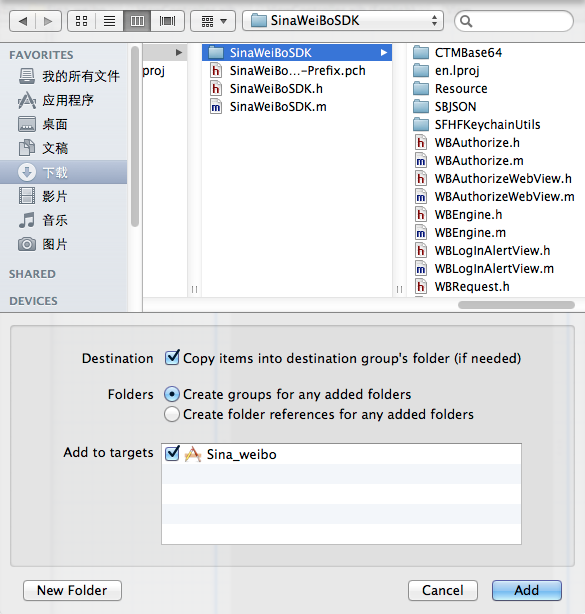585x614 pixels.
Task: Choose Create groups for any added folders
Action: point(172,394)
